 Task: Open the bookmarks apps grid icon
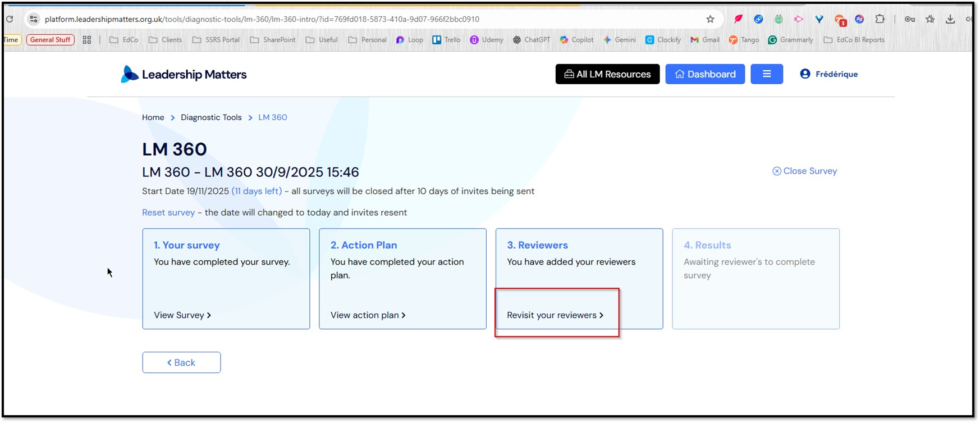(x=87, y=40)
